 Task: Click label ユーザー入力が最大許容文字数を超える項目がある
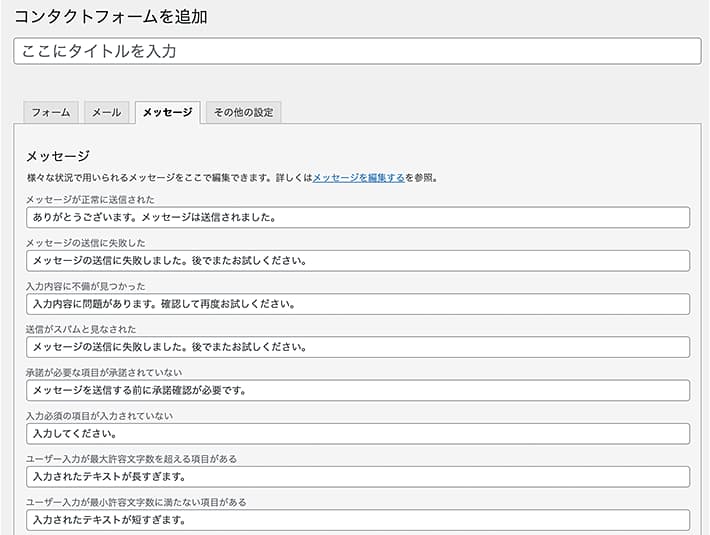(131, 459)
